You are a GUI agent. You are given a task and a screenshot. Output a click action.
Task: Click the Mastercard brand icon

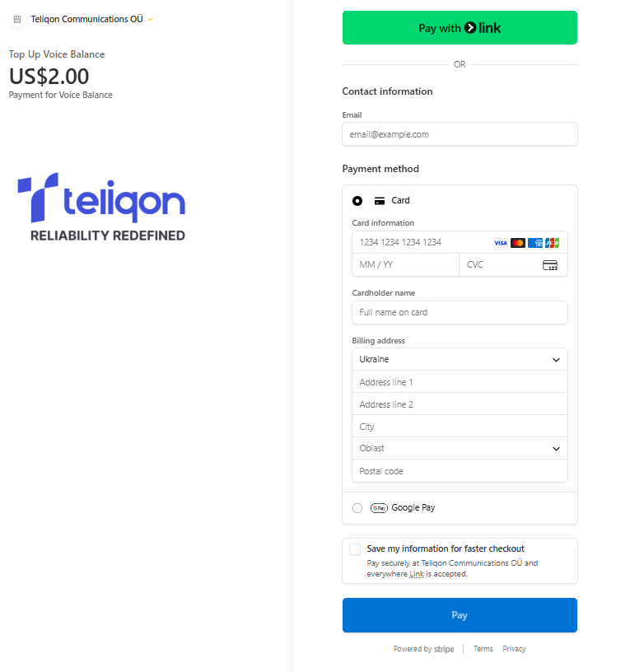(518, 243)
